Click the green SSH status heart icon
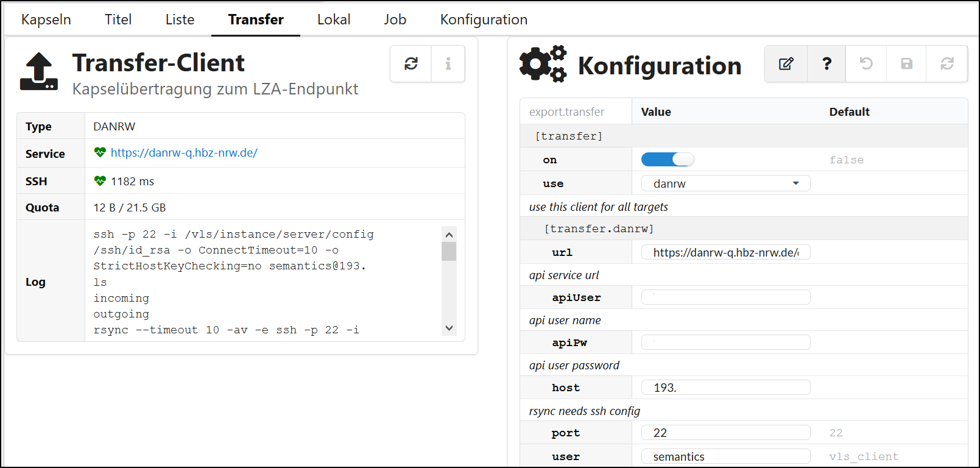This screenshot has width=980, height=468. tap(100, 181)
